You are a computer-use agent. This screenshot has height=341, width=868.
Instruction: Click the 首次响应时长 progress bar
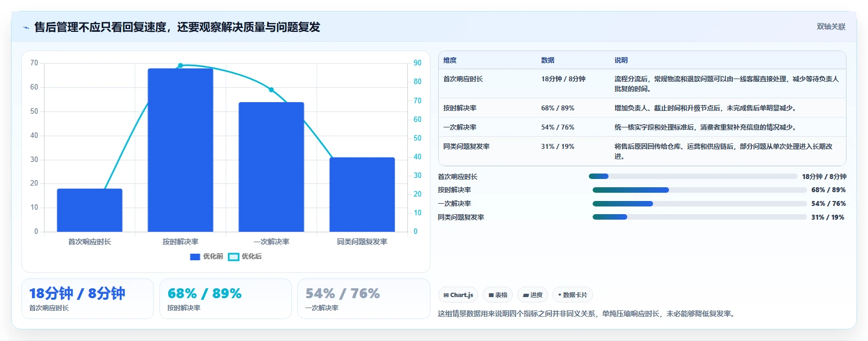point(693,176)
